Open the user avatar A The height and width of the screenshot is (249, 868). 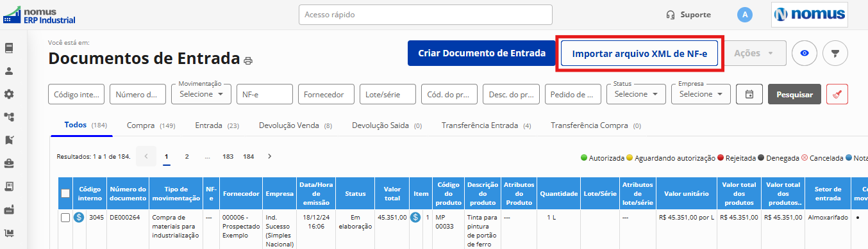coord(744,15)
